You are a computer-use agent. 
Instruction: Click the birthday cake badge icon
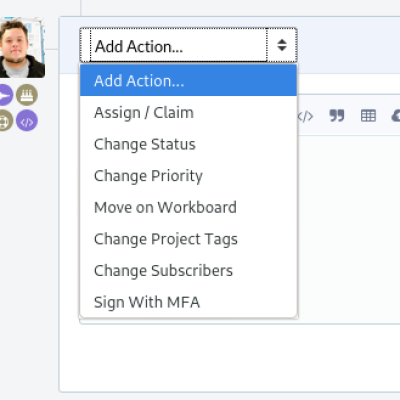[27, 95]
